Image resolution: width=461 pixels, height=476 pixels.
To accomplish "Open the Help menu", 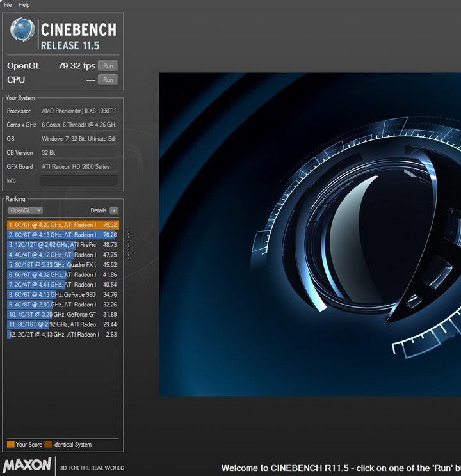I will click(24, 5).
